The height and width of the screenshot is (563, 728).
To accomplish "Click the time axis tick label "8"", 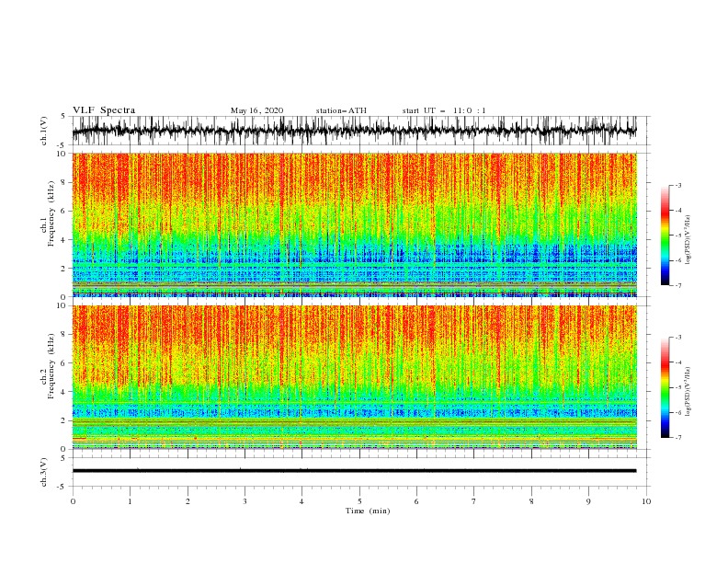I will [x=531, y=501].
